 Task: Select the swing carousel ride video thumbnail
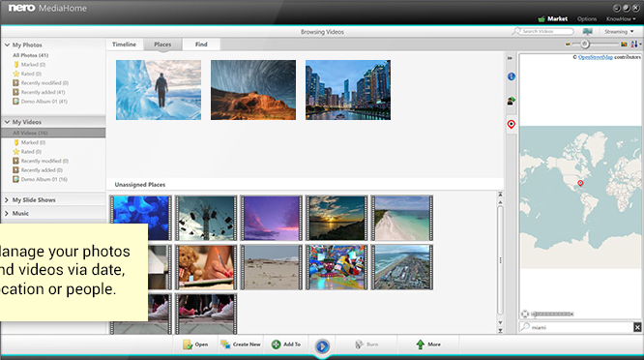[206, 218]
